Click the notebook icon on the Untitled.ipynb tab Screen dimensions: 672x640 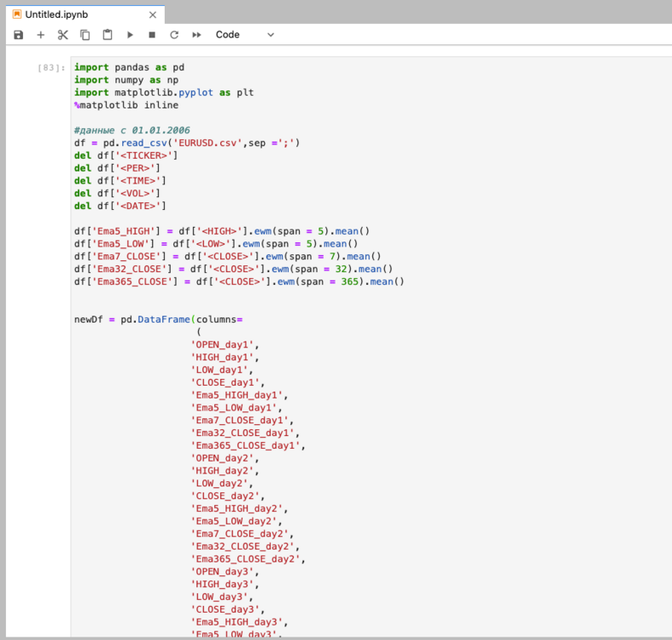tap(17, 15)
